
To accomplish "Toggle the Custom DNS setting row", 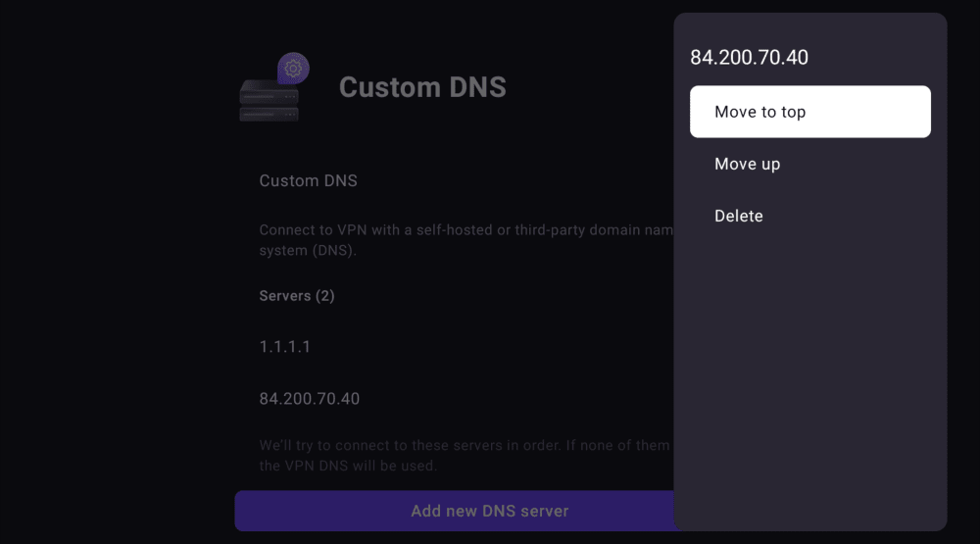I will [x=309, y=181].
